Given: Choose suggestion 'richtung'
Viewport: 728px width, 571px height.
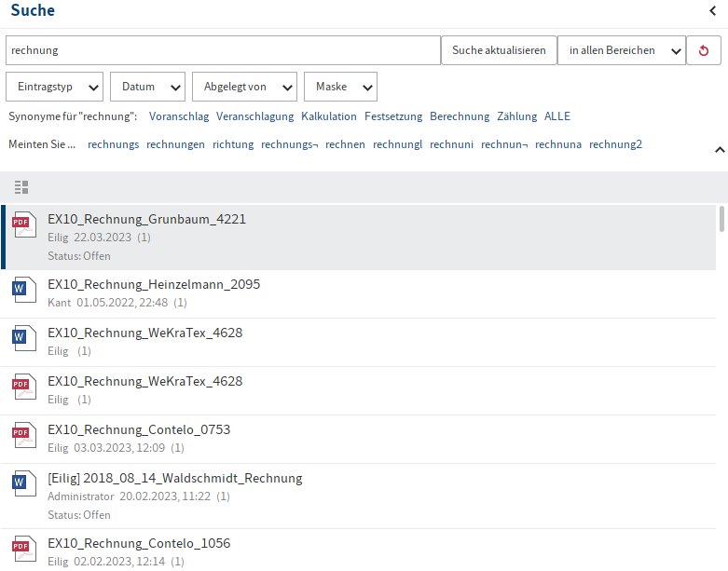Looking at the screenshot, I should [233, 144].
